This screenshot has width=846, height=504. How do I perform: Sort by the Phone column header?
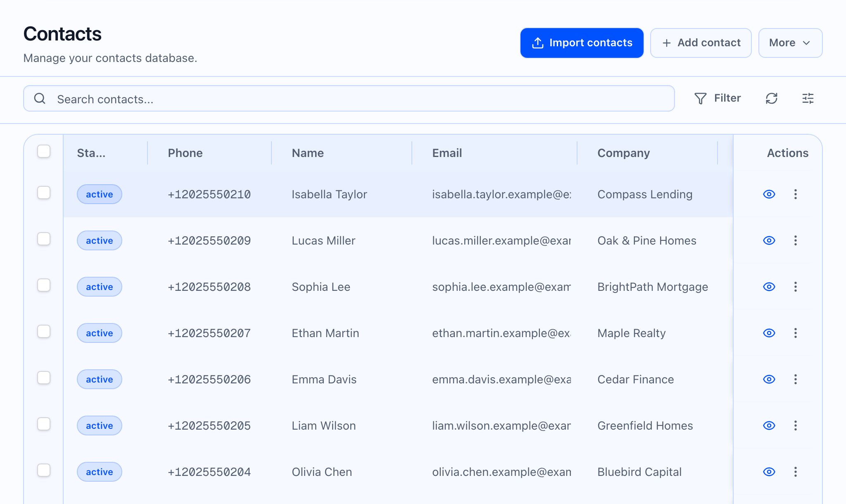[x=185, y=153]
